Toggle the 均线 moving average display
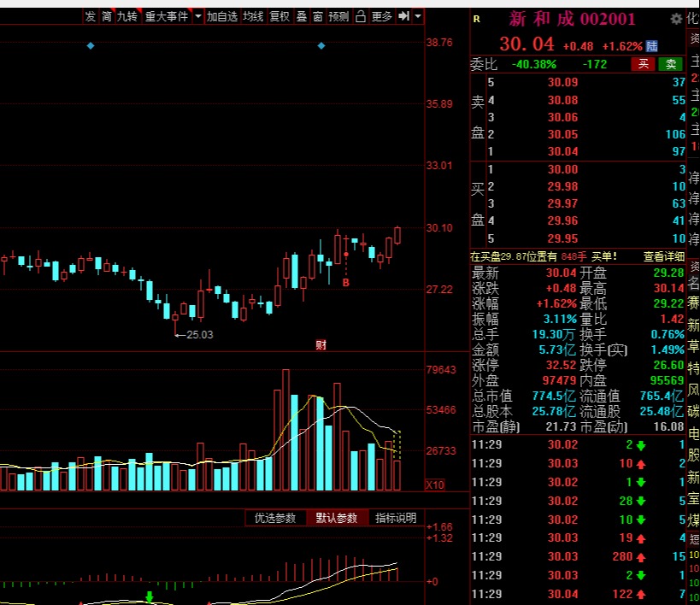Viewport: 700px width, 605px height. tap(253, 16)
